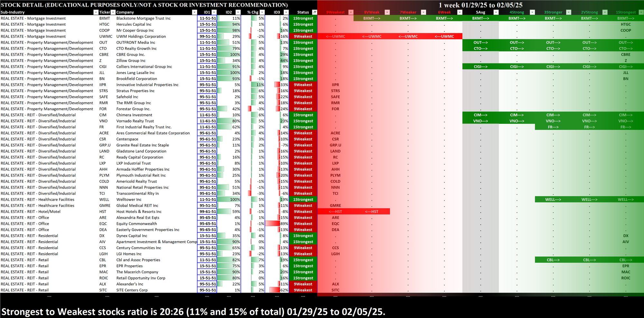Select the '1 week 01/29/25 to 02/05/25' heading
644x318 pixels.
(480, 5)
